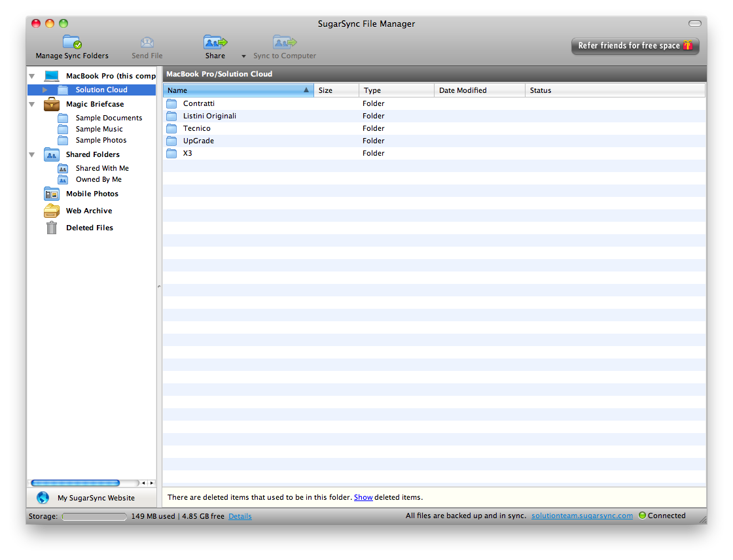
Task: Click the UpGrade folder icon
Action: pos(171,141)
